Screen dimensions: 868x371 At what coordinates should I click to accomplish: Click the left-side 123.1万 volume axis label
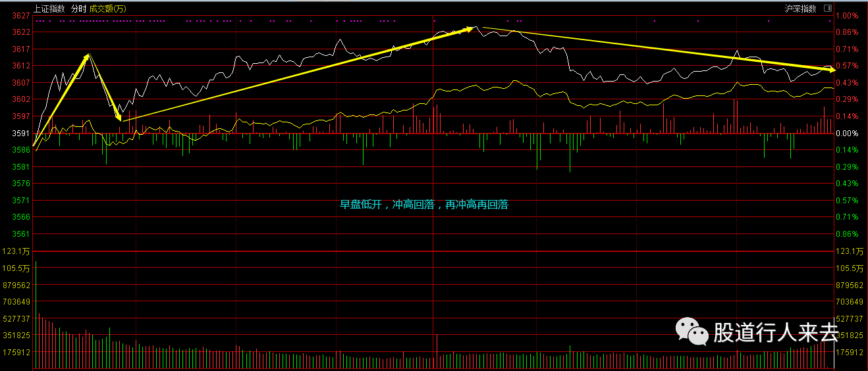pos(17,251)
